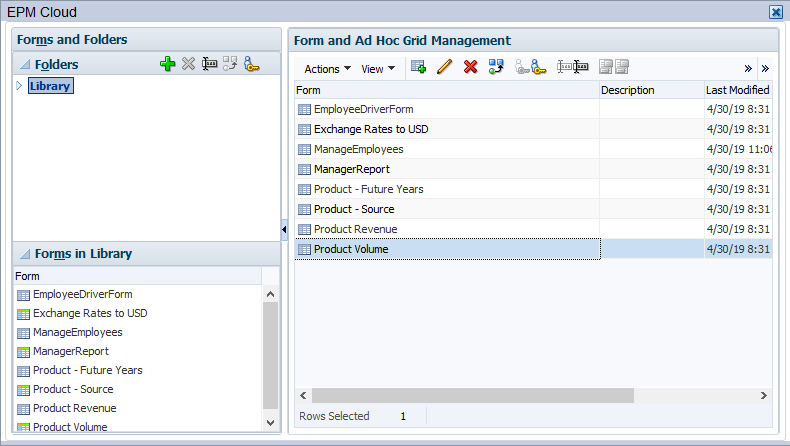Viewport: 790px width, 446px height.
Task: Click the library list scroll up arrow
Action: (x=271, y=294)
